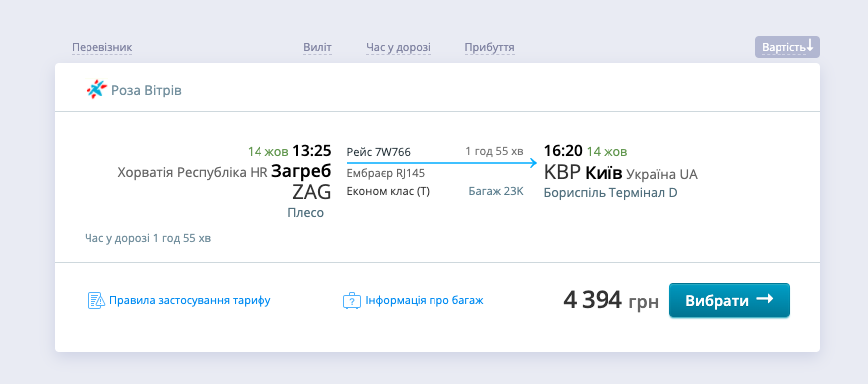Click the baggage suitcase icon
Image resolution: width=868 pixels, height=384 pixels.
point(352,300)
